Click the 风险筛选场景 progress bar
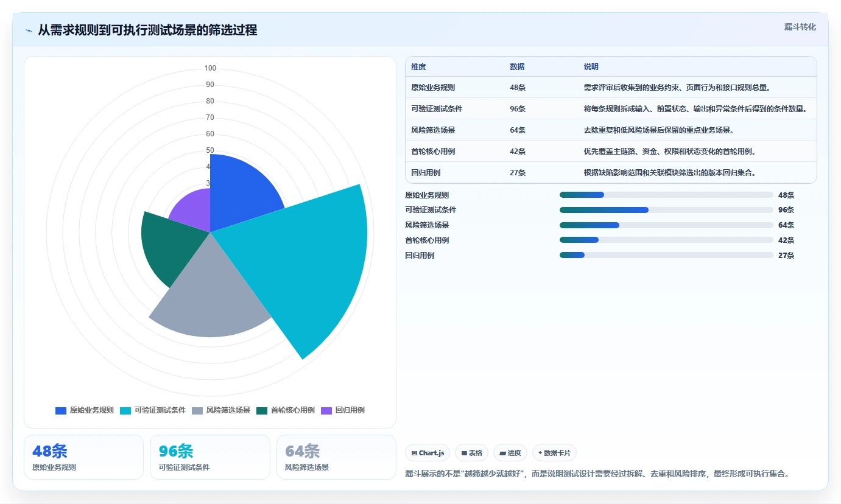 click(666, 225)
